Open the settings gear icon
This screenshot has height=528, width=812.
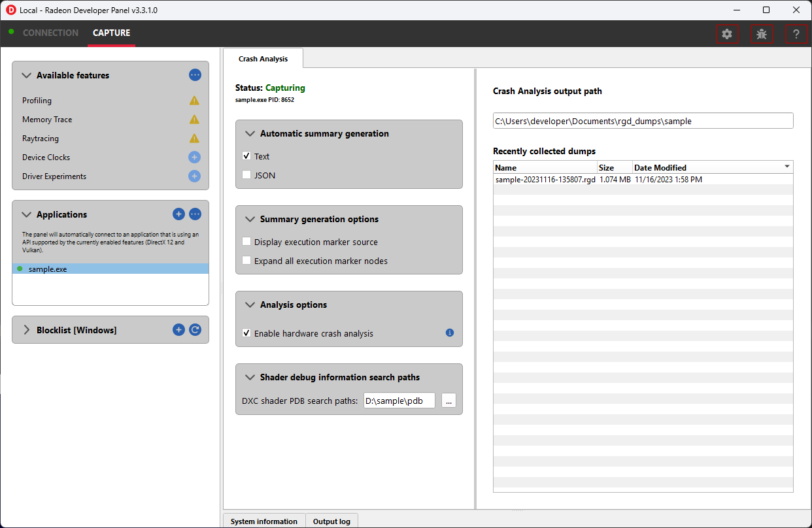pos(727,35)
